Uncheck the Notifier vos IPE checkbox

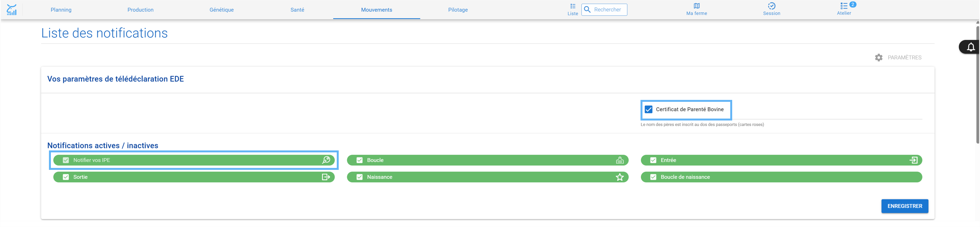pyautogui.click(x=66, y=160)
